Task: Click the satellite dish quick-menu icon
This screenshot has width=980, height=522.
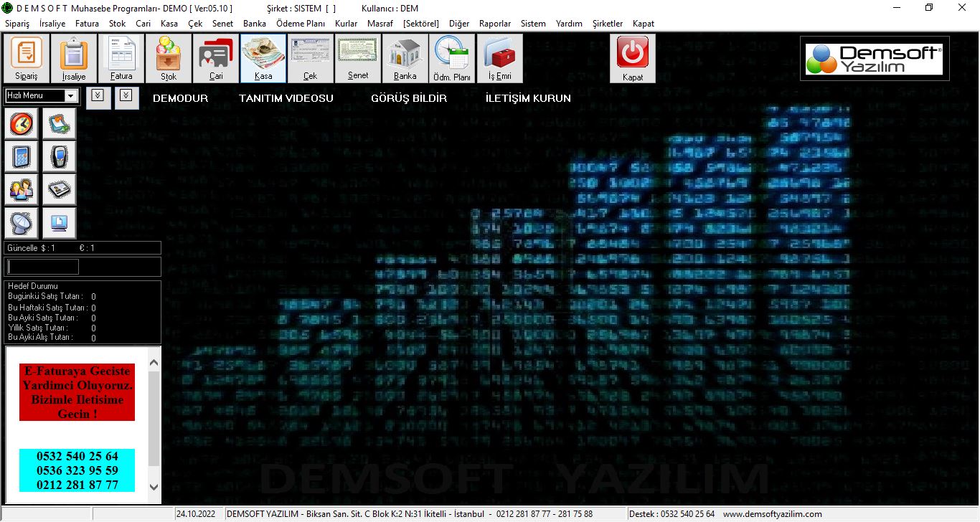Action: [x=22, y=223]
